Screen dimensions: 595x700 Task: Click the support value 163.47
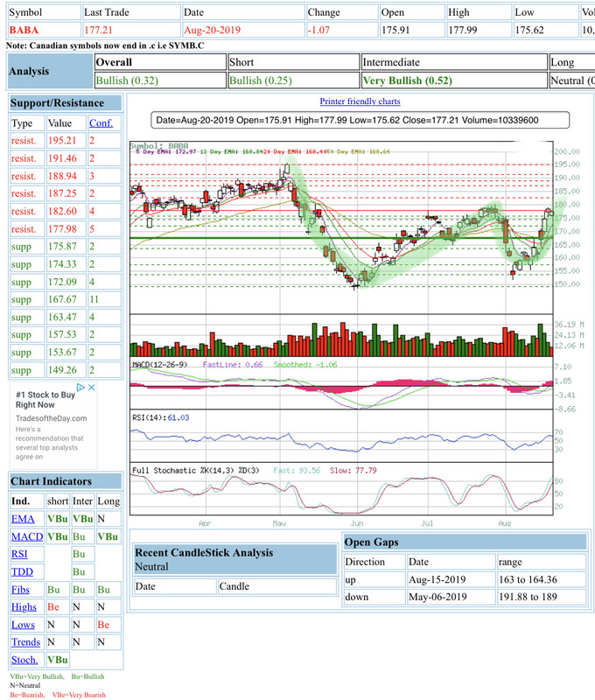click(66, 317)
